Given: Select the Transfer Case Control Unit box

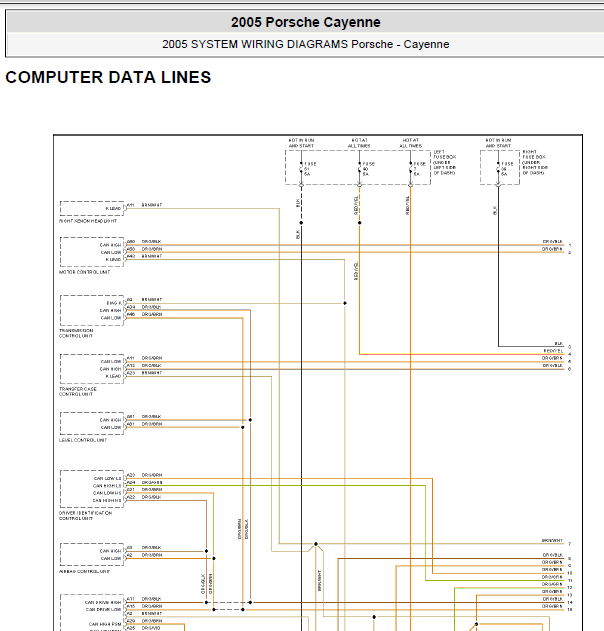Looking at the screenshot, I should (92, 369).
